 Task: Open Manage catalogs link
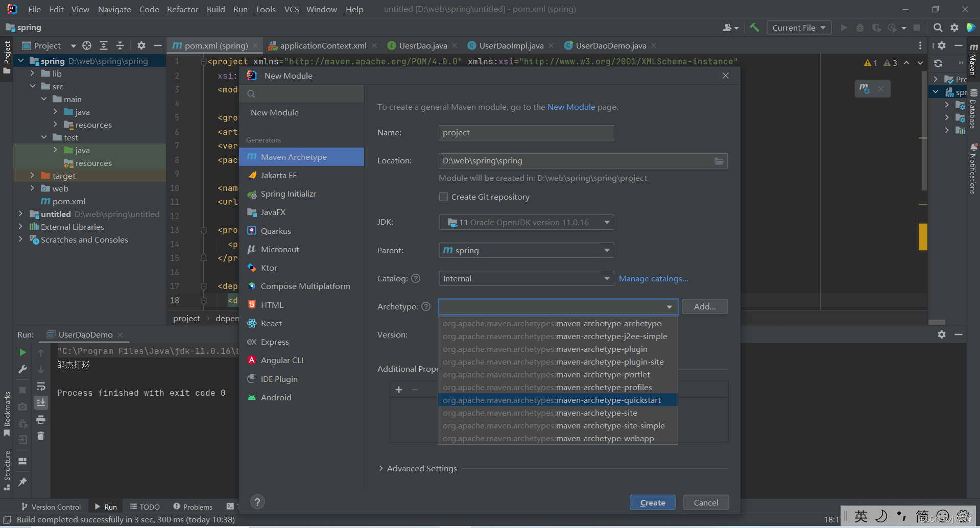click(x=654, y=278)
